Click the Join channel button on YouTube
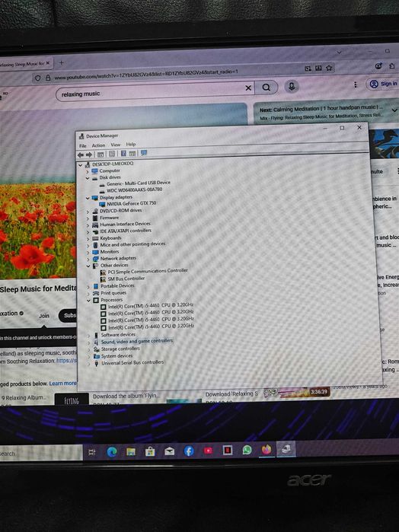The image size is (399, 532). (x=44, y=316)
